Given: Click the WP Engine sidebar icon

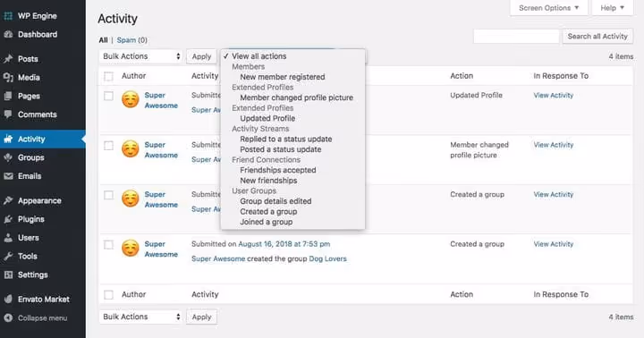Looking at the screenshot, I should [8, 16].
